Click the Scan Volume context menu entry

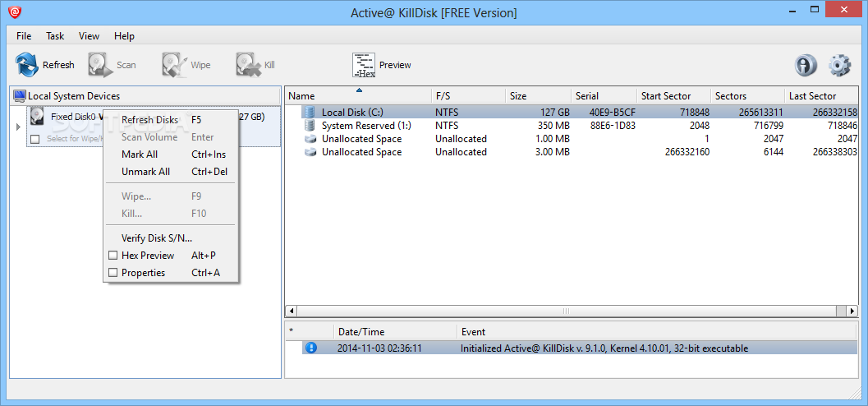[x=171, y=137]
